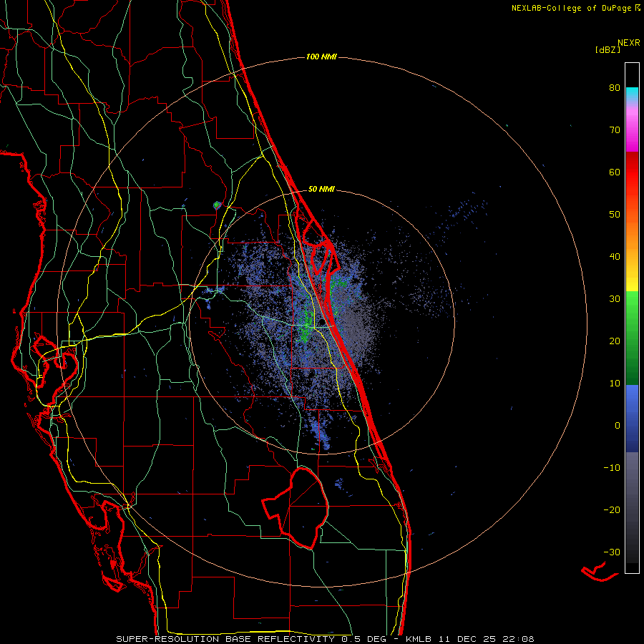Viewport: 644px width, 644px height.
Task: Click the 100 NMI range ring label
Action: (x=321, y=57)
